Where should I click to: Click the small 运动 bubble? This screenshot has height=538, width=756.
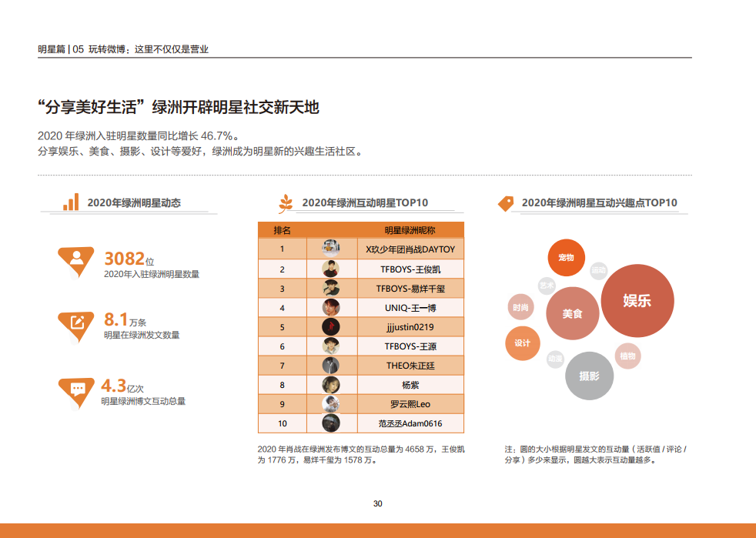598,270
